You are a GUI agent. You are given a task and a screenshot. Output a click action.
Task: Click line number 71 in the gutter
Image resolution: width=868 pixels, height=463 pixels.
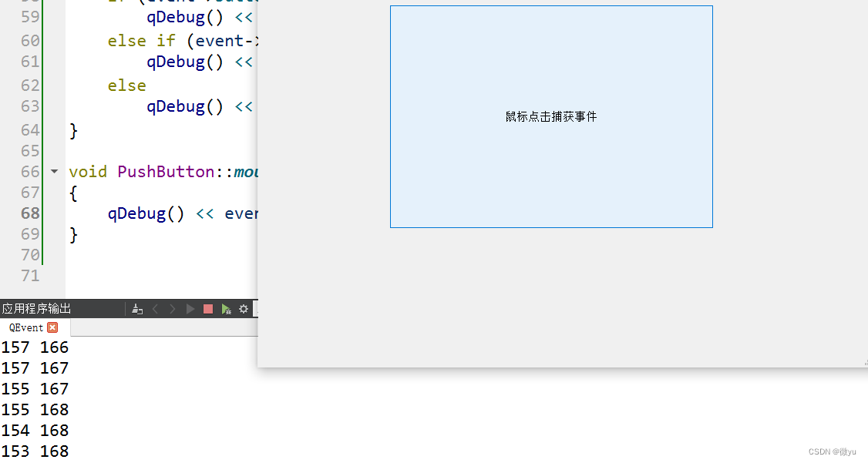coord(29,276)
